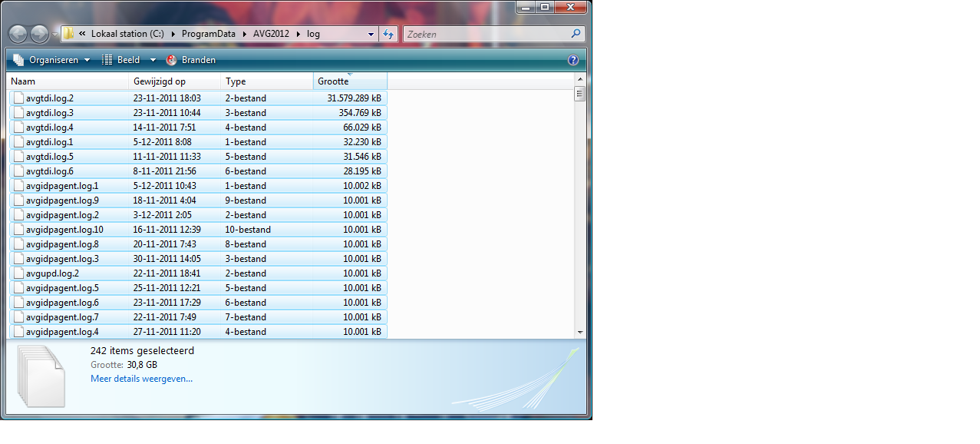Viewport: 980px width, 444px height.
Task: Select file avgtdi.log.1
Action: click(198, 142)
